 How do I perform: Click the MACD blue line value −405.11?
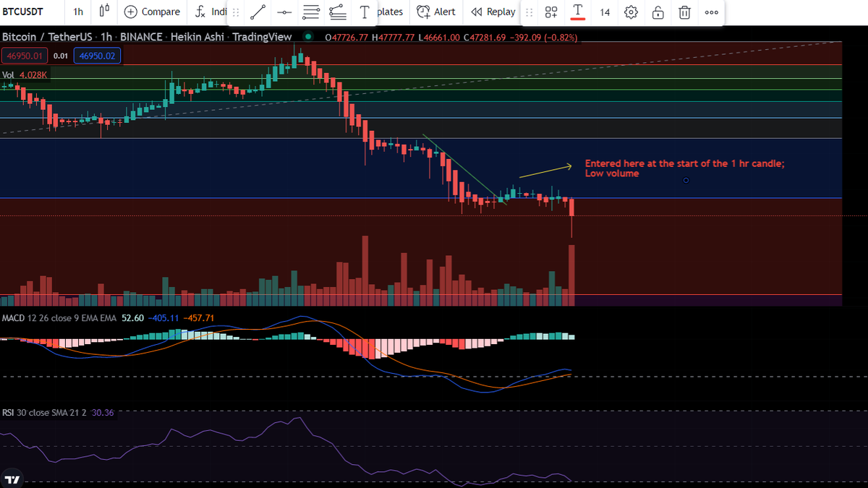[163, 318]
